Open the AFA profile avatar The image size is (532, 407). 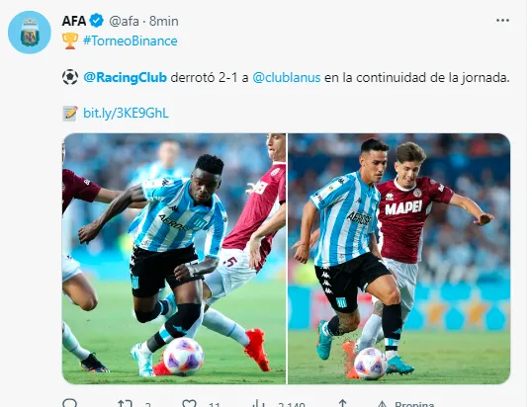(x=30, y=33)
